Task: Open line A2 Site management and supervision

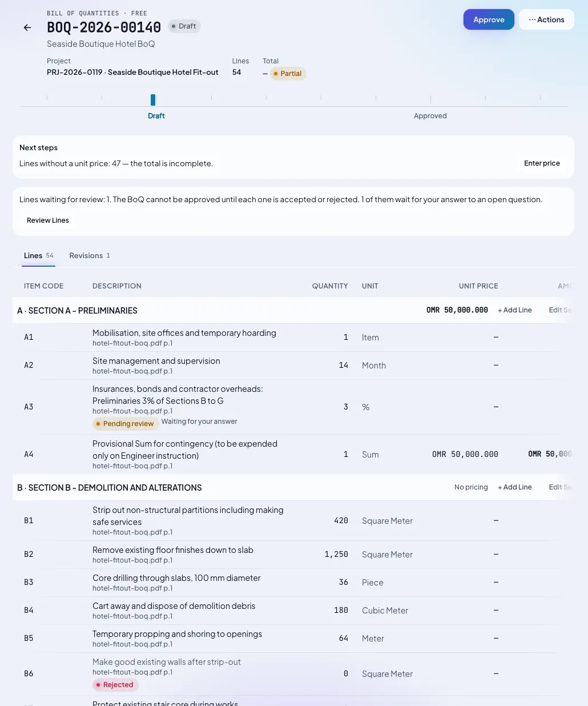Action: (x=156, y=361)
